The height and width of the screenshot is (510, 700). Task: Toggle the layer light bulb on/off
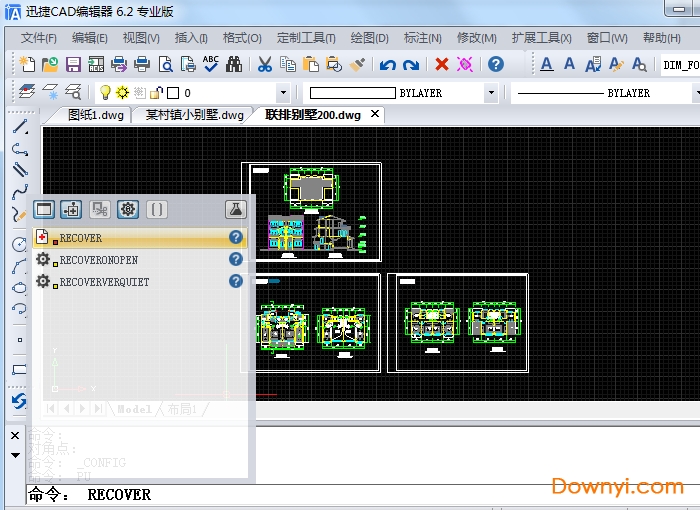pos(104,93)
